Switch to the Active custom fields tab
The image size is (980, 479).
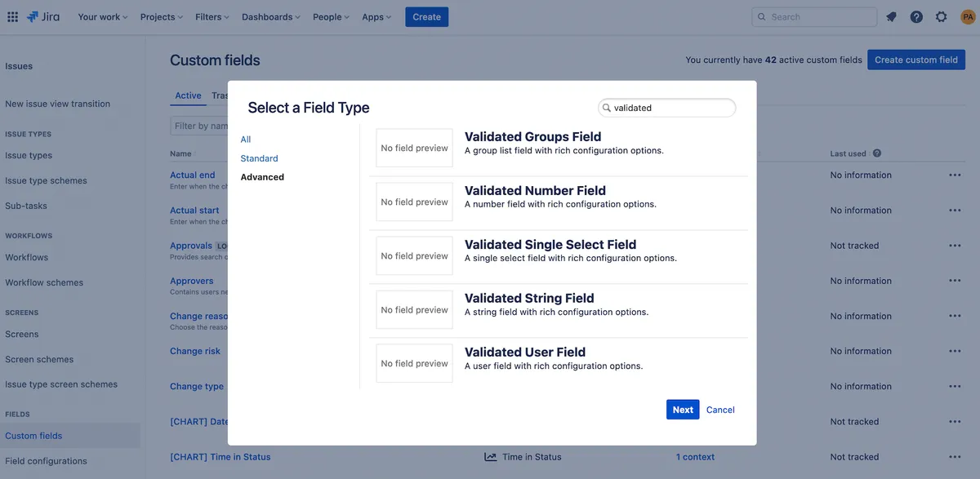(x=188, y=95)
